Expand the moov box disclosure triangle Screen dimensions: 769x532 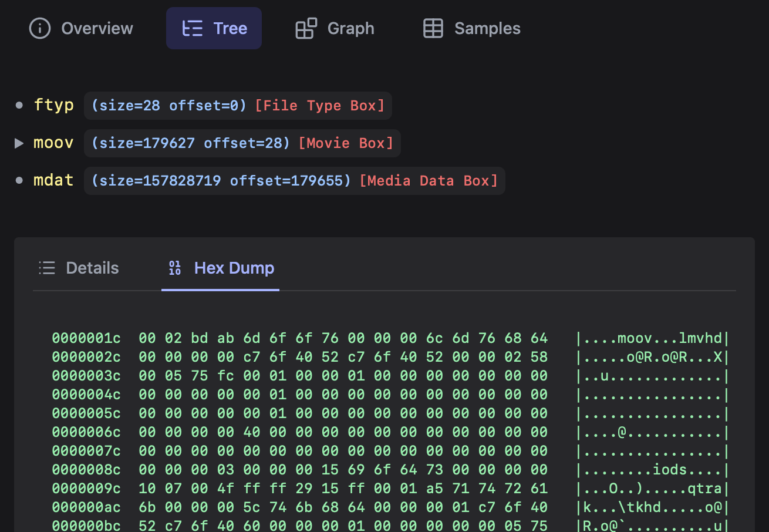(x=19, y=143)
